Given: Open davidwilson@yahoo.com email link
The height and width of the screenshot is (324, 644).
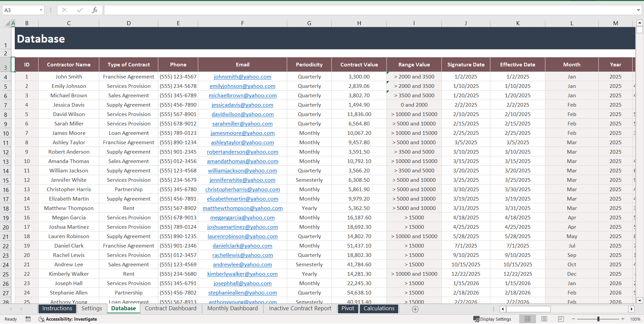Looking at the screenshot, I should tap(243, 114).
